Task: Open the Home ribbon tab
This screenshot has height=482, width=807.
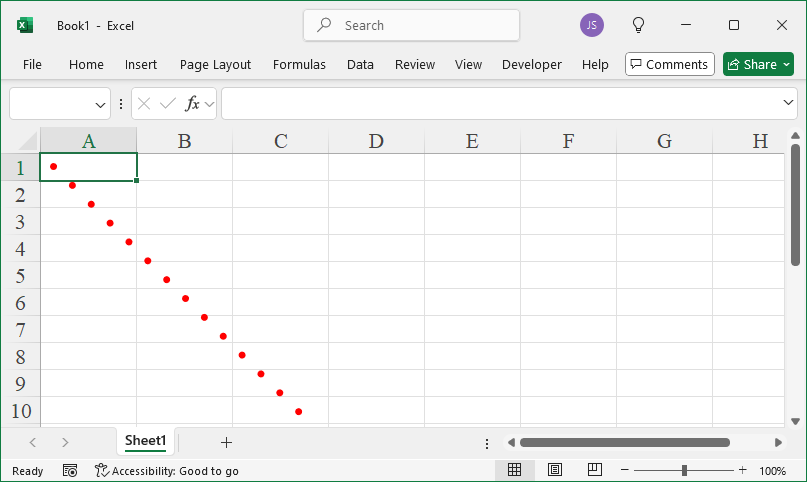Action: pyautogui.click(x=86, y=65)
